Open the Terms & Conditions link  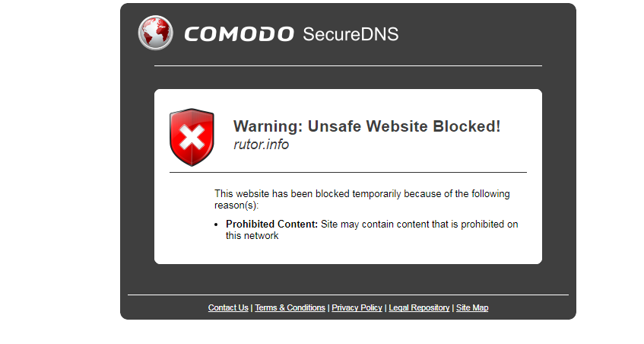pyautogui.click(x=290, y=307)
